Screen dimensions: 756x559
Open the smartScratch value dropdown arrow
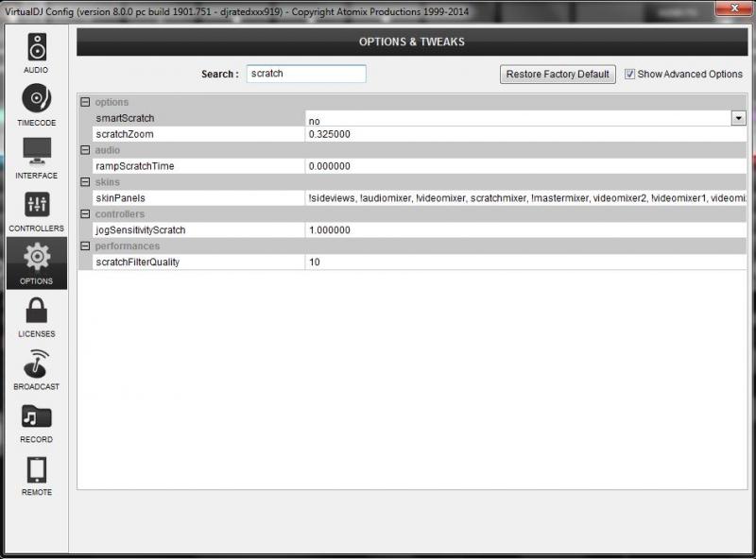(738, 118)
